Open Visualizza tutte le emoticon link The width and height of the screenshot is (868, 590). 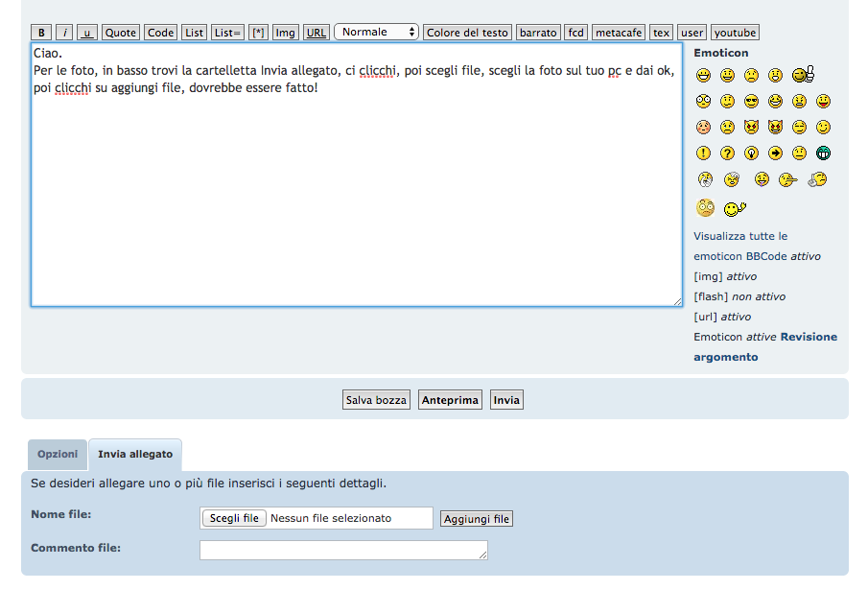coord(740,236)
